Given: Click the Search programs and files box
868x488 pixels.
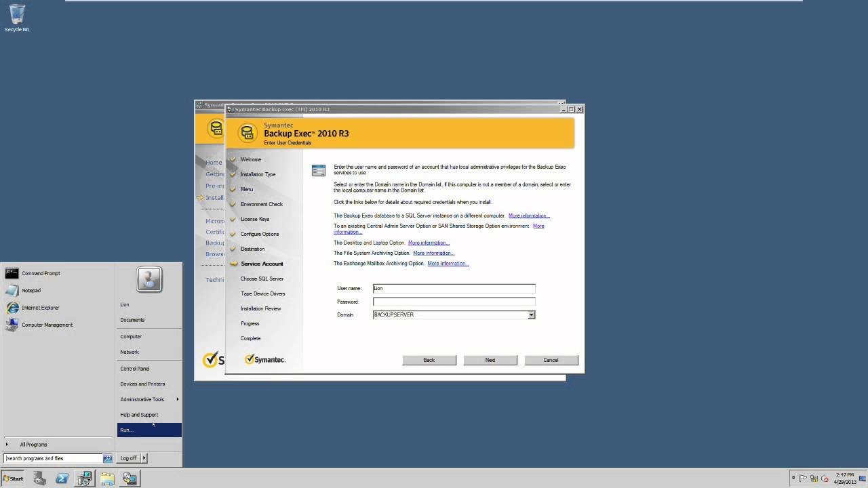Looking at the screenshot, I should coord(53,458).
